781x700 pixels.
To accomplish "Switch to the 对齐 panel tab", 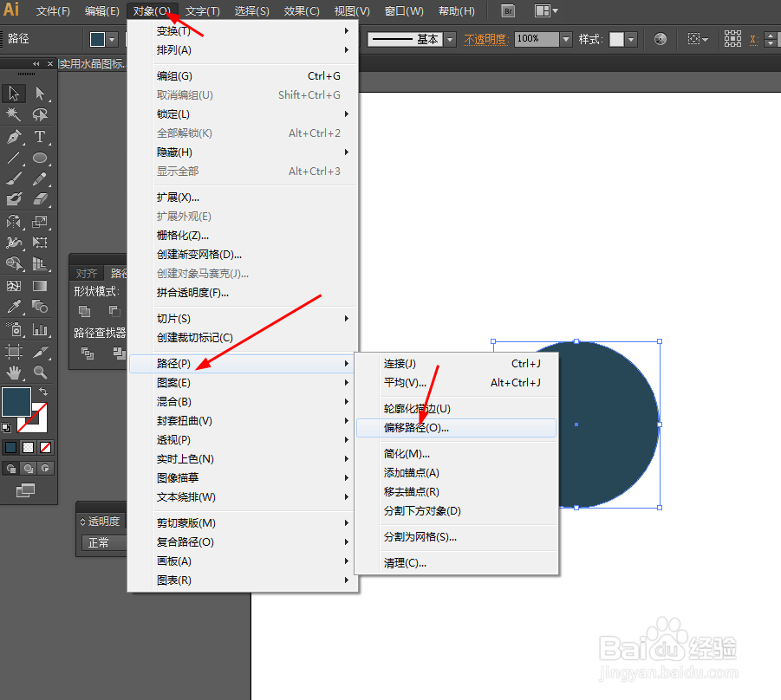I will coord(86,273).
